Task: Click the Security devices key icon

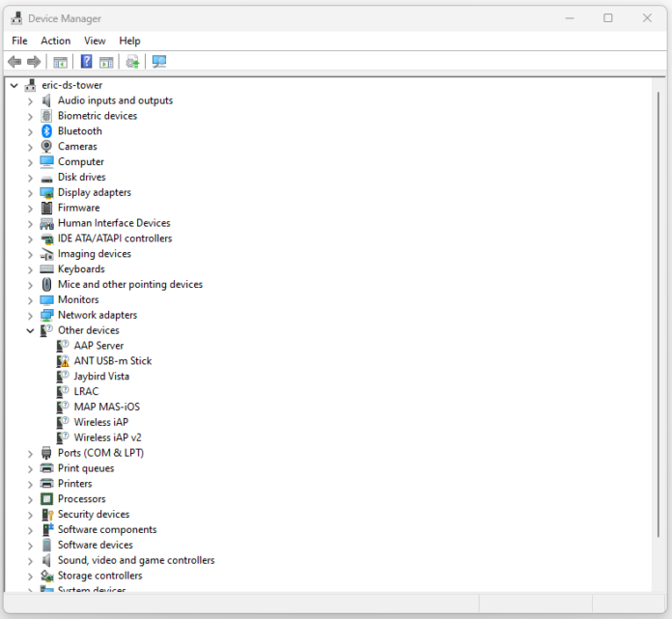Action: coord(46,515)
